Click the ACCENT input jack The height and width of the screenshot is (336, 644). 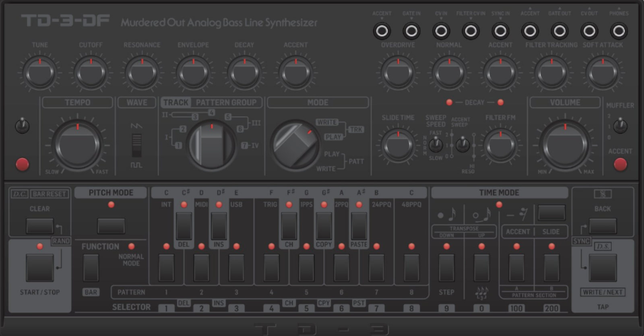(x=382, y=31)
